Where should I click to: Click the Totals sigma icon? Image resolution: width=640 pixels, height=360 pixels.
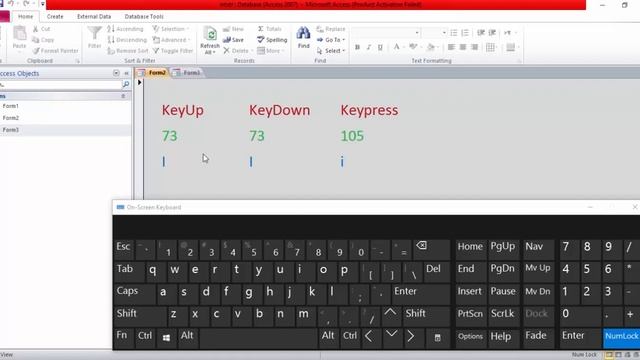260,29
